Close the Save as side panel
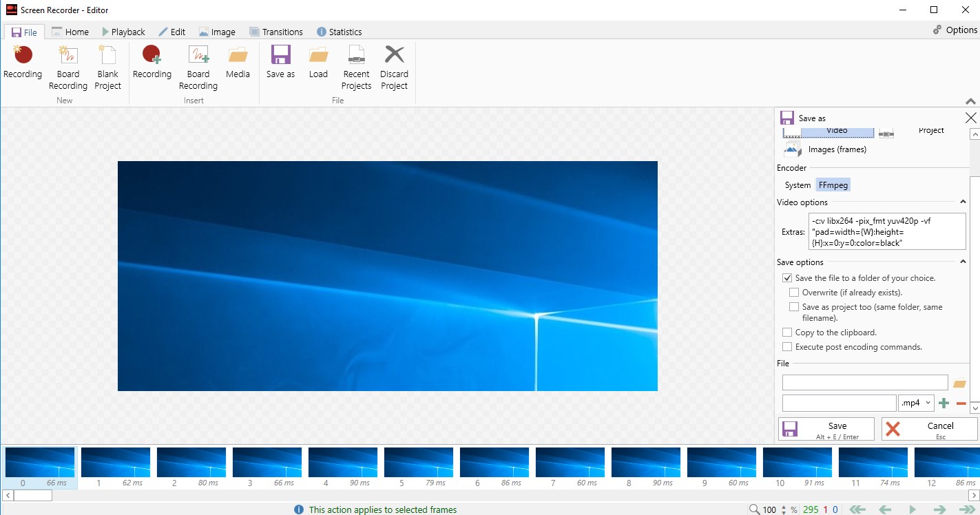Viewport: 980px width, 515px height. 971,118
